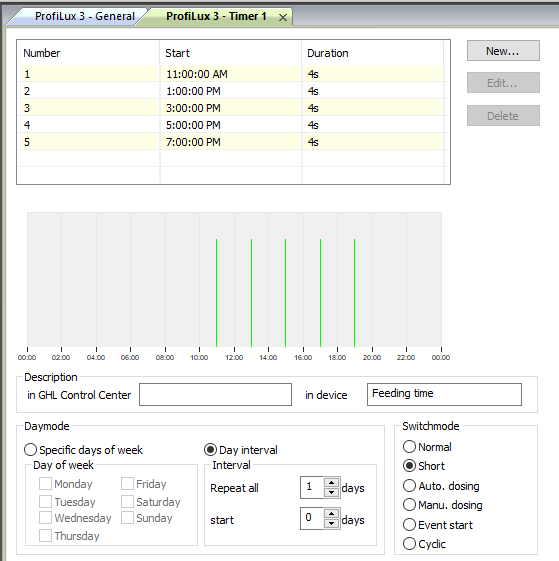The image size is (559, 561).
Task: Select timer row starting 11:00:00 AM
Action: click(x=232, y=74)
